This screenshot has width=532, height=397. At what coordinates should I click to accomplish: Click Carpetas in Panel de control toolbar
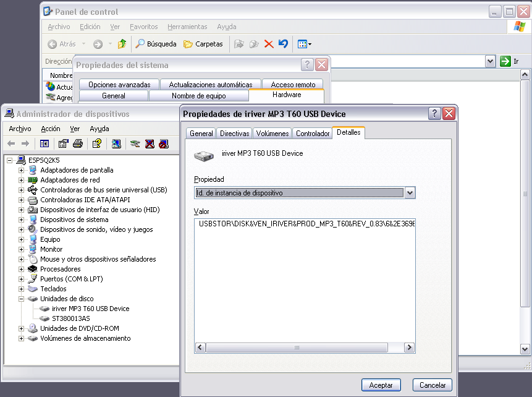click(203, 44)
